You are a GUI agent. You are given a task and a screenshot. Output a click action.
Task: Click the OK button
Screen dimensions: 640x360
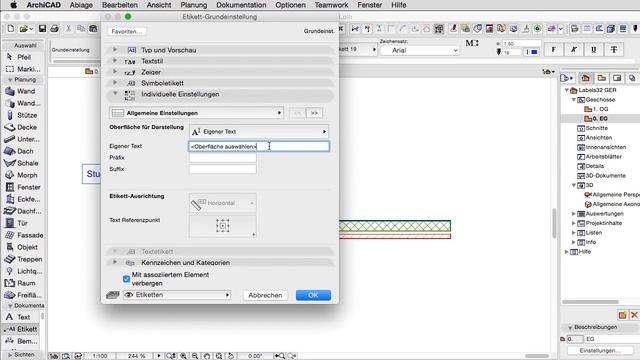313,295
